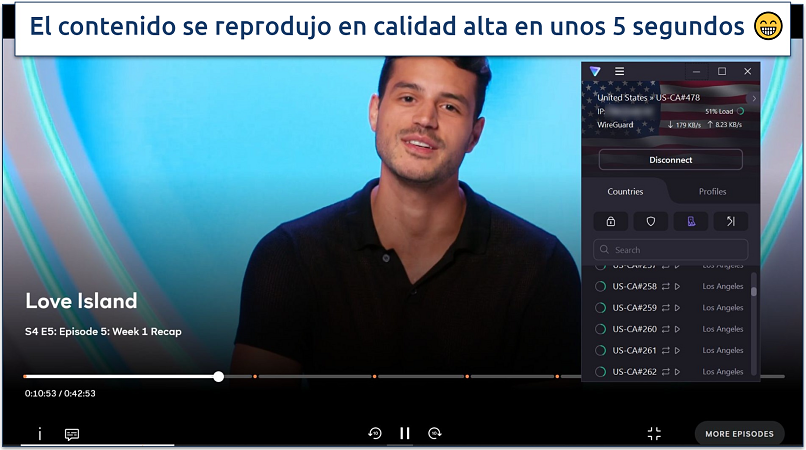This screenshot has height=450, width=806.
Task: Toggle the NetShield shield icon
Action: click(x=650, y=221)
